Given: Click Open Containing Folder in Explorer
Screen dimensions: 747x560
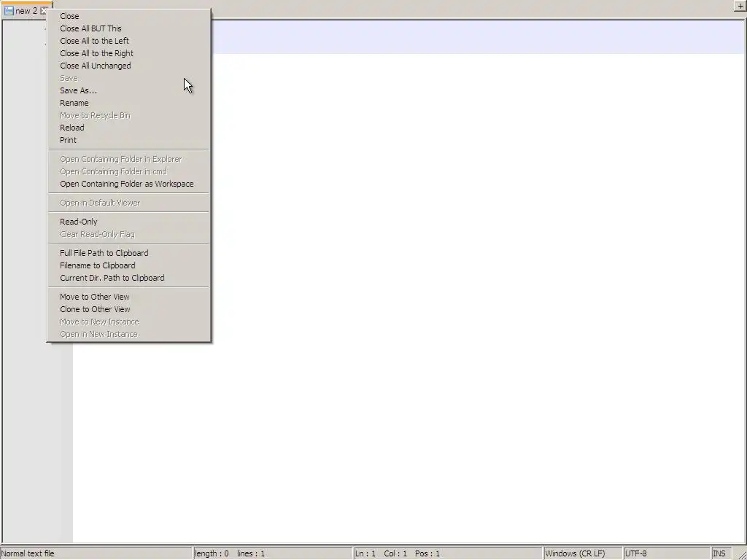Looking at the screenshot, I should coord(129,159).
